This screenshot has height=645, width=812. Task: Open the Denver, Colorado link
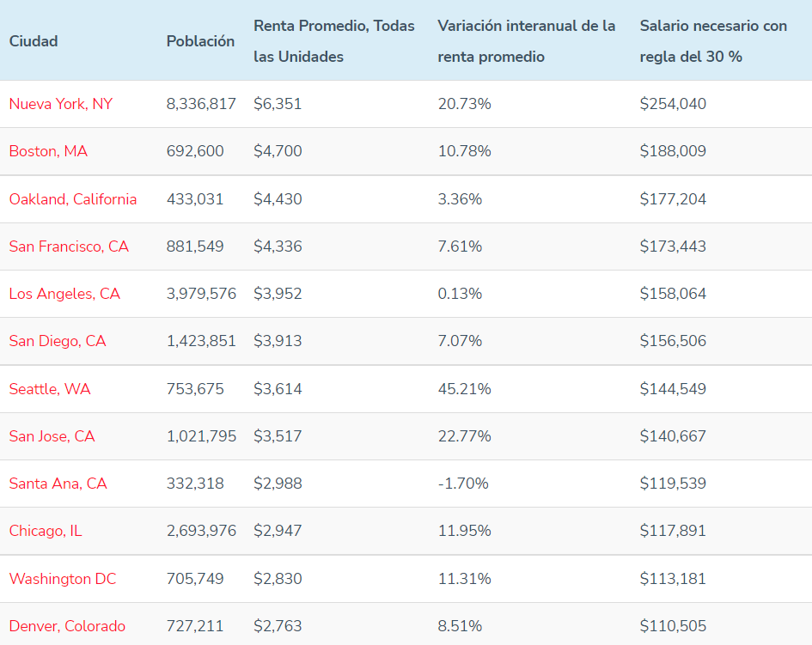coord(67,626)
